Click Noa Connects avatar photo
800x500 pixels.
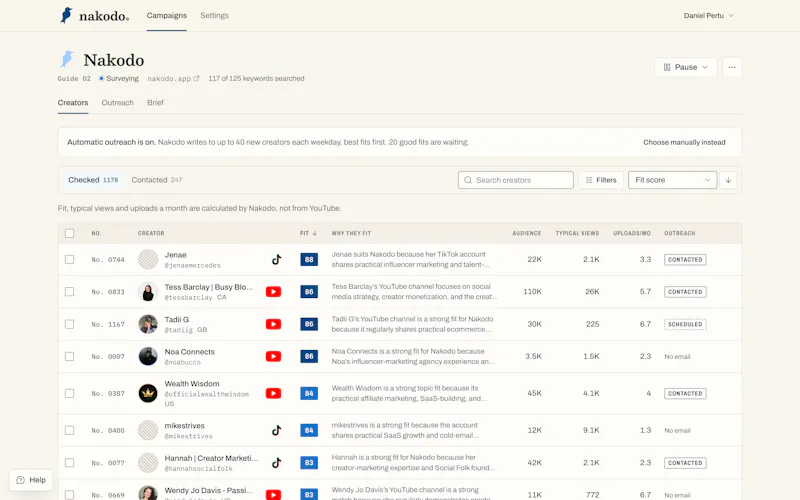148,356
